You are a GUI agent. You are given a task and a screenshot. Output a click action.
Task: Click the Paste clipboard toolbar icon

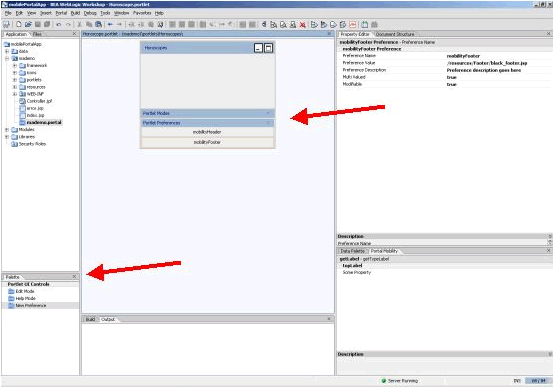[x=99, y=24]
